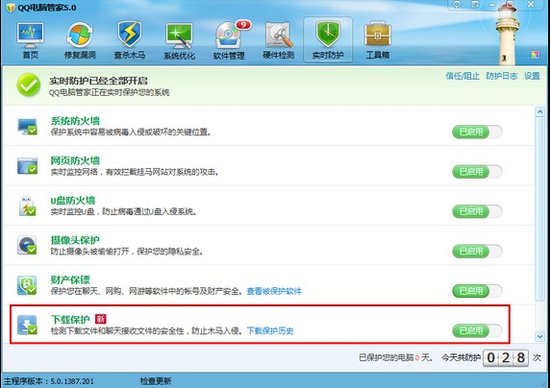
Task: Click the 主程序版本 5.0.1387.201 text
Action: point(49,381)
